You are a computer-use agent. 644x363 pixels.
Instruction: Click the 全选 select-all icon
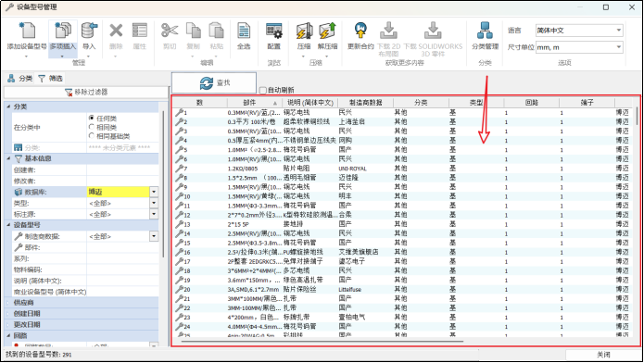(x=244, y=31)
